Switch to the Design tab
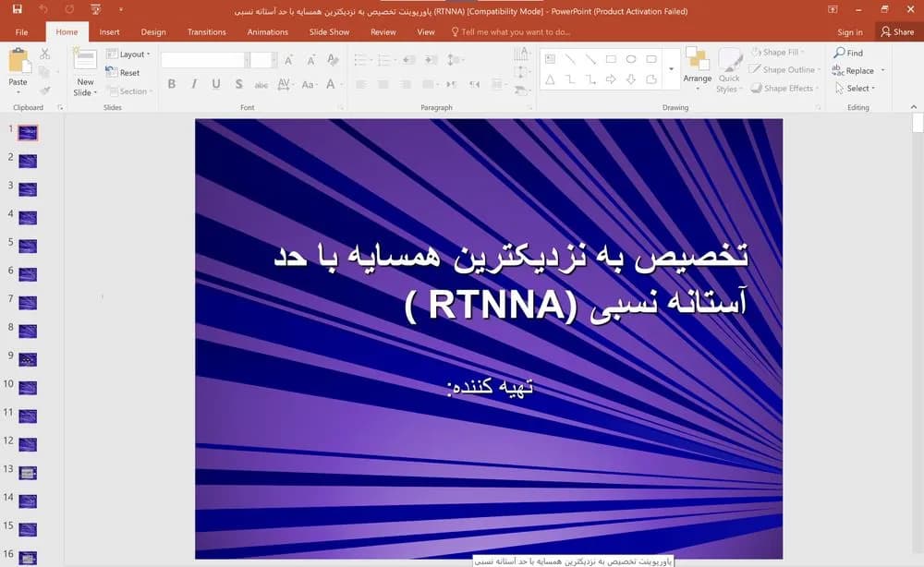 153,31
